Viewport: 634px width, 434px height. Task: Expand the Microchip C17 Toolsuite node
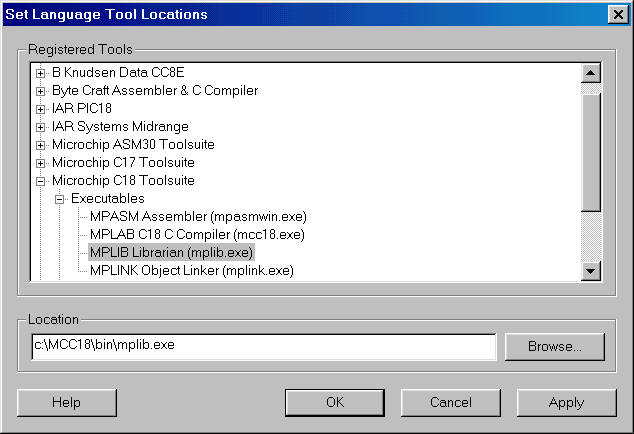pyautogui.click(x=40, y=163)
